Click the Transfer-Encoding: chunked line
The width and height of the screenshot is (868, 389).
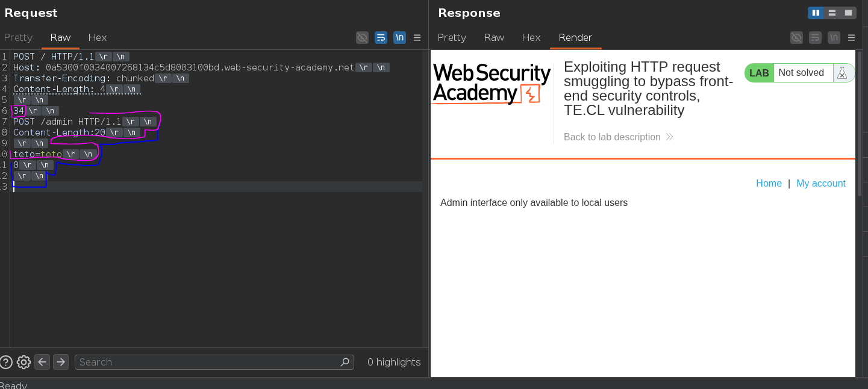[x=101, y=78]
